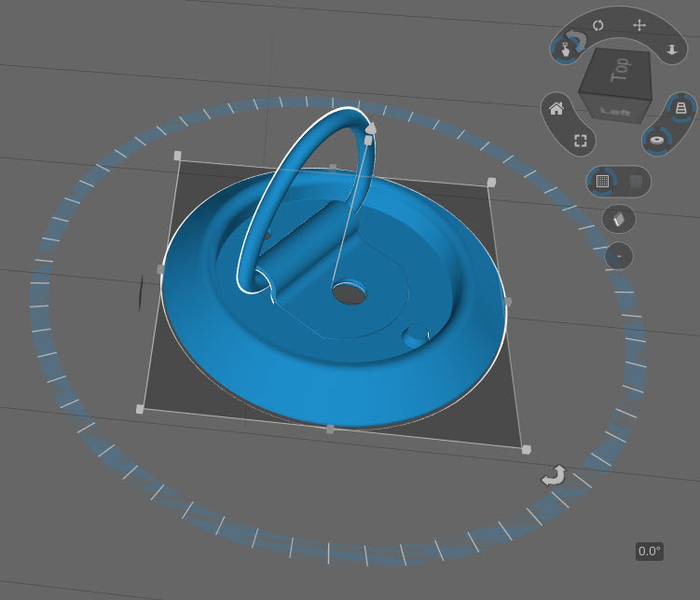Fit model to view with brackets icon
The height and width of the screenshot is (600, 700).
click(581, 141)
